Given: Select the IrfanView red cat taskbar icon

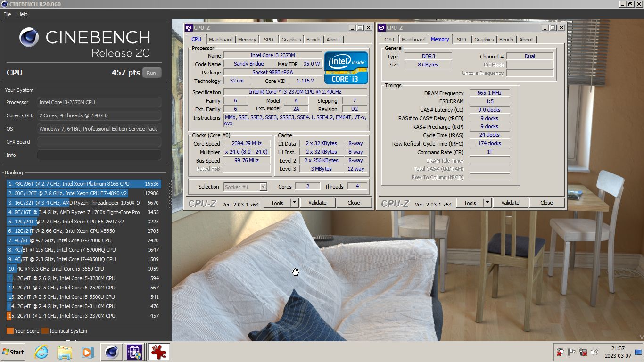Looking at the screenshot, I should click(x=158, y=352).
